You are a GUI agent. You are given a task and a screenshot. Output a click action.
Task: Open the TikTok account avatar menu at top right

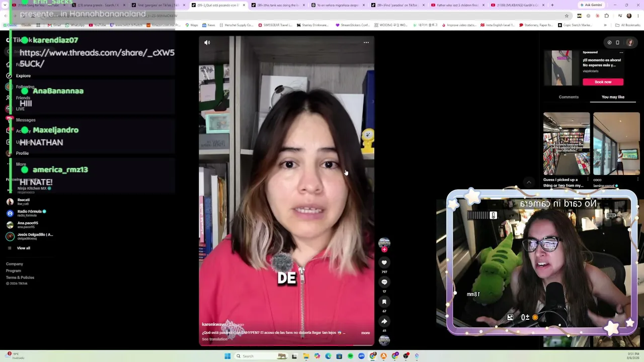630,43
